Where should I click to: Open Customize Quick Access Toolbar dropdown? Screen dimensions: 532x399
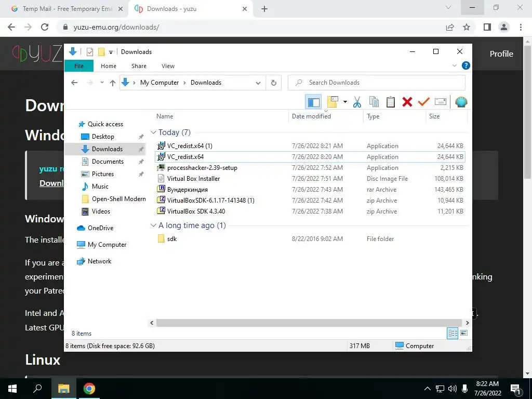click(111, 52)
